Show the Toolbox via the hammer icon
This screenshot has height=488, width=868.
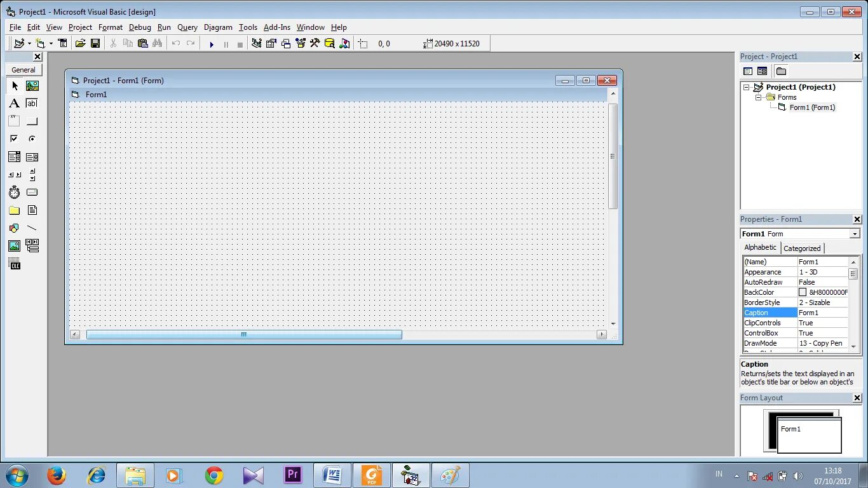315,43
